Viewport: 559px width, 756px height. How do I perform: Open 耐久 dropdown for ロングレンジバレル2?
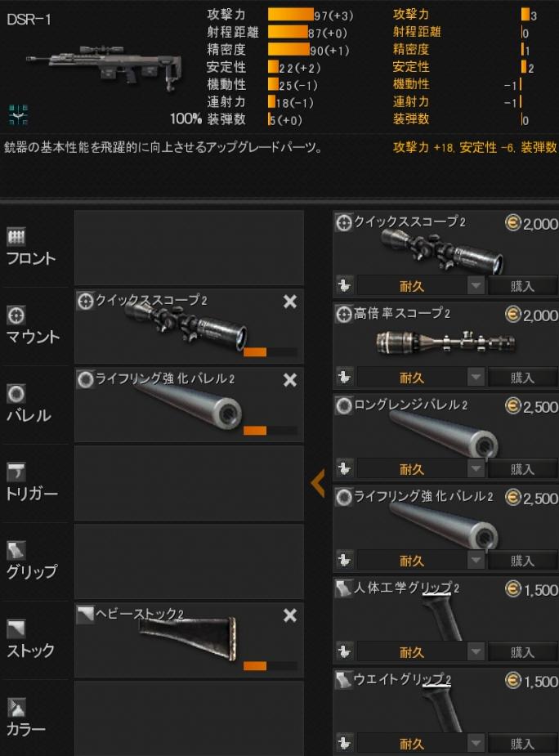[x=476, y=468]
